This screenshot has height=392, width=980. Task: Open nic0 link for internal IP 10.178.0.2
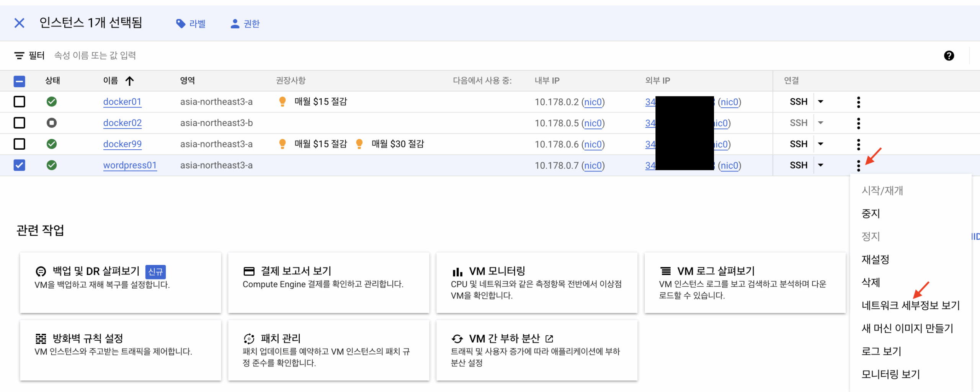point(593,102)
